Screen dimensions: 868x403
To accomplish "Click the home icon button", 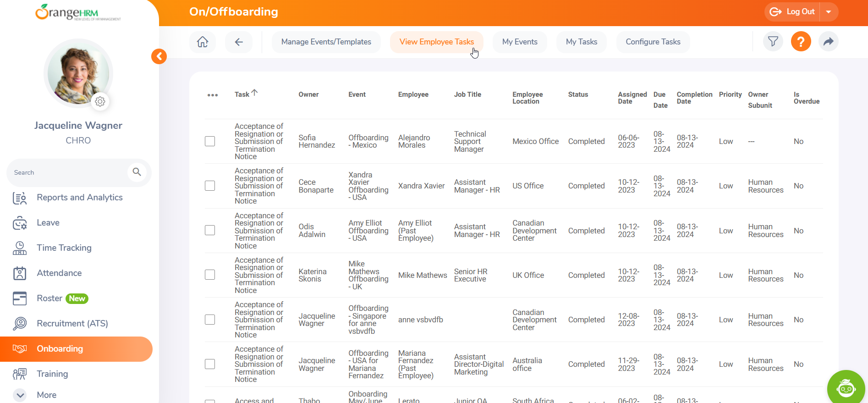I will [203, 42].
